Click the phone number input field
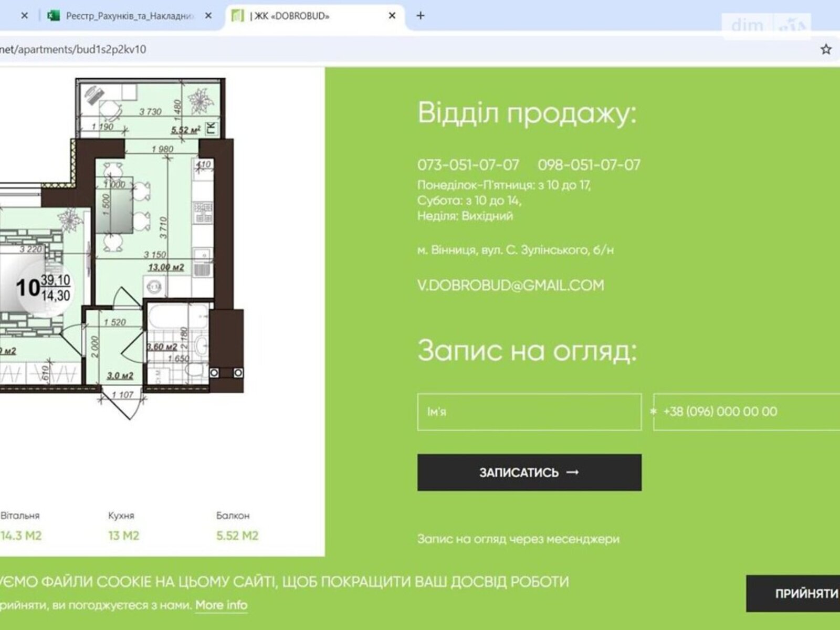The image size is (840, 630). [x=745, y=412]
